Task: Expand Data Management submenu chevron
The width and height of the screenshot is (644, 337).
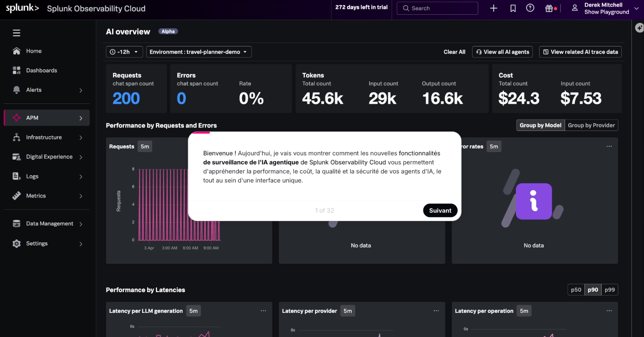Action: pyautogui.click(x=81, y=224)
